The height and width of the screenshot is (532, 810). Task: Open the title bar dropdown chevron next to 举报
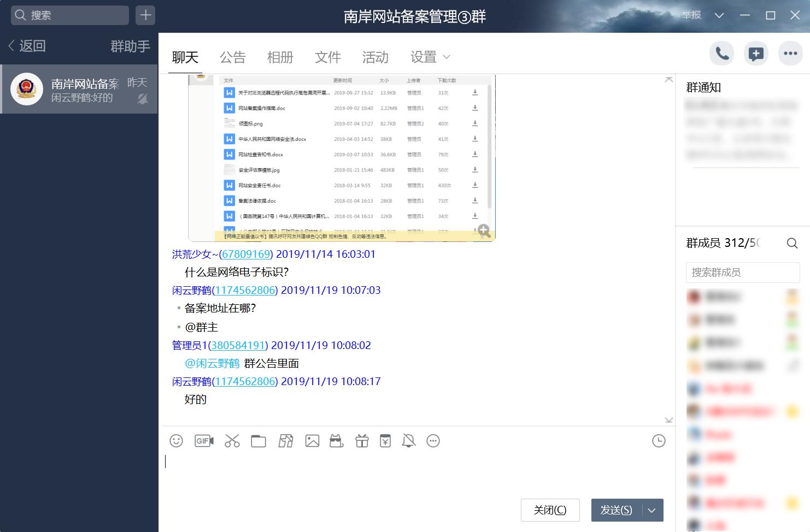719,15
